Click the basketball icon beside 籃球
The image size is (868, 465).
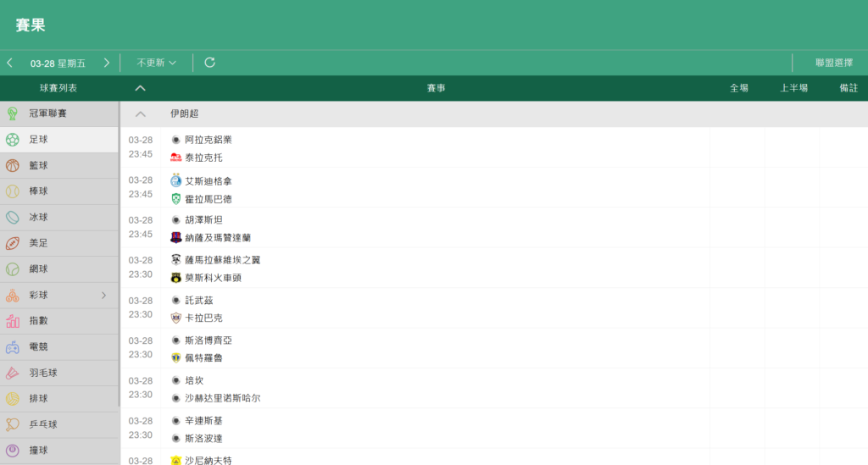[x=13, y=166]
